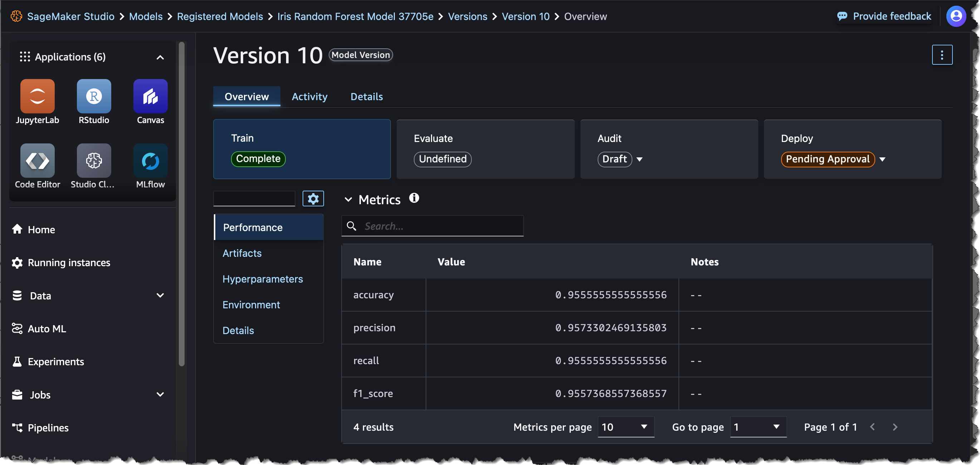Launch the JupyterLab application icon
The height and width of the screenshot is (465, 980).
37,96
